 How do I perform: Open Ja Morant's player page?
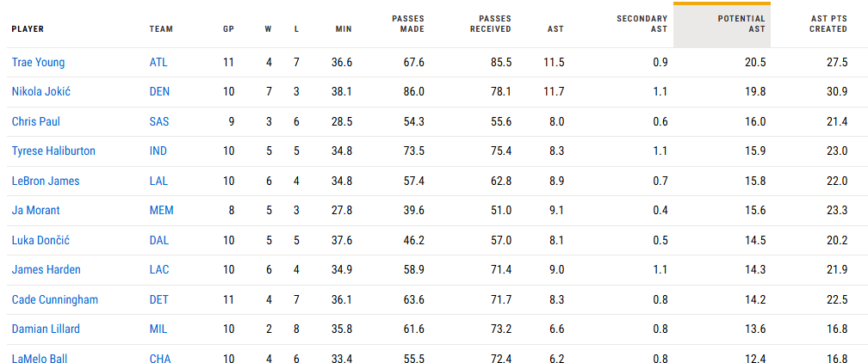[35, 210]
